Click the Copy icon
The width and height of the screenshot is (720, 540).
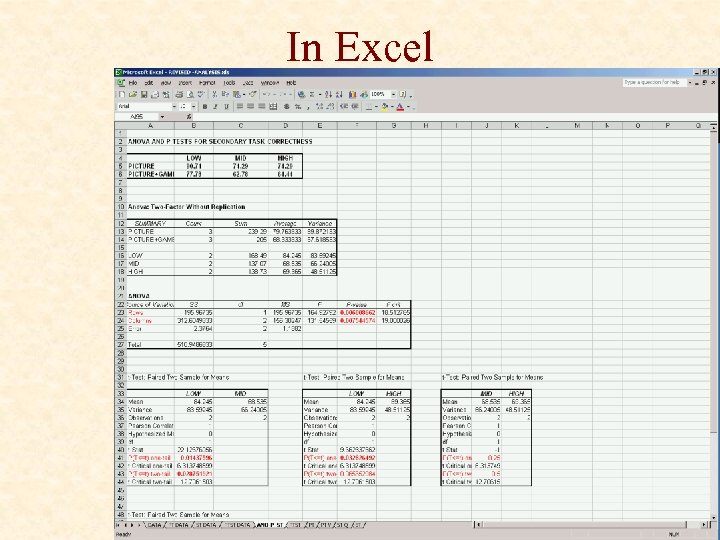225,94
